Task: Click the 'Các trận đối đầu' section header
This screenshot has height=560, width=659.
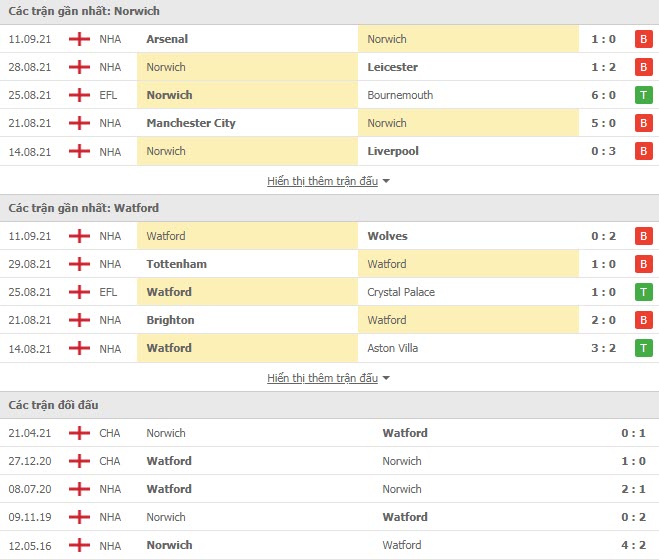Action: [53, 405]
